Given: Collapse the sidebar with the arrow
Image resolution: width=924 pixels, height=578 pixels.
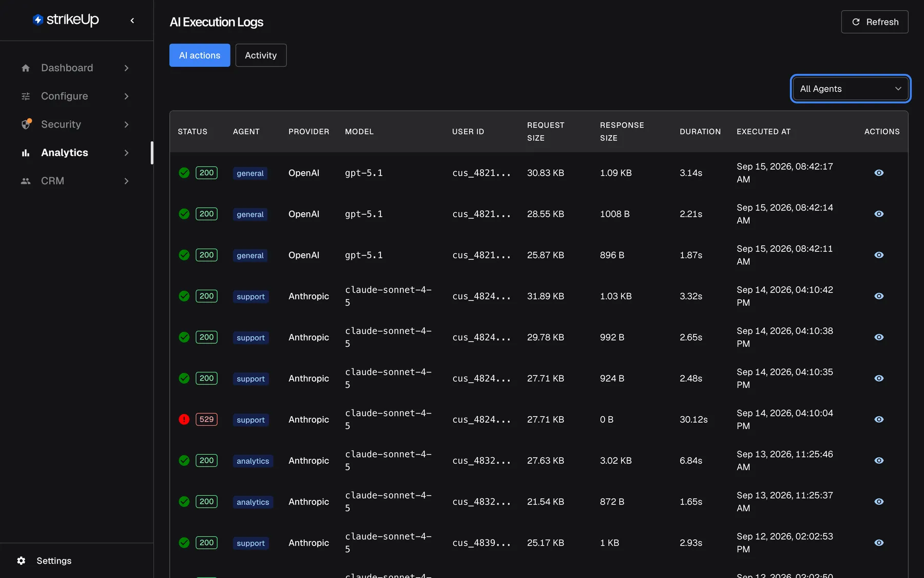Looking at the screenshot, I should (x=132, y=21).
